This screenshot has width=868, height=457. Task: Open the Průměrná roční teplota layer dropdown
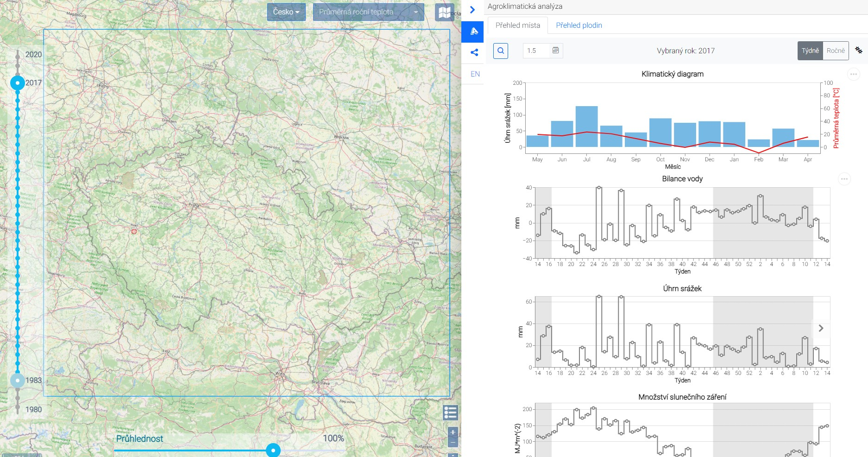[369, 12]
